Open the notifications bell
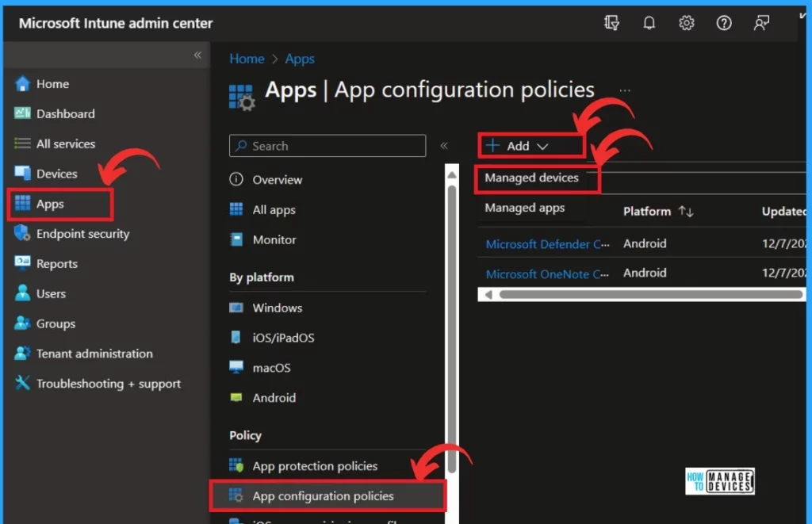This screenshot has width=812, height=524. pos(649,23)
